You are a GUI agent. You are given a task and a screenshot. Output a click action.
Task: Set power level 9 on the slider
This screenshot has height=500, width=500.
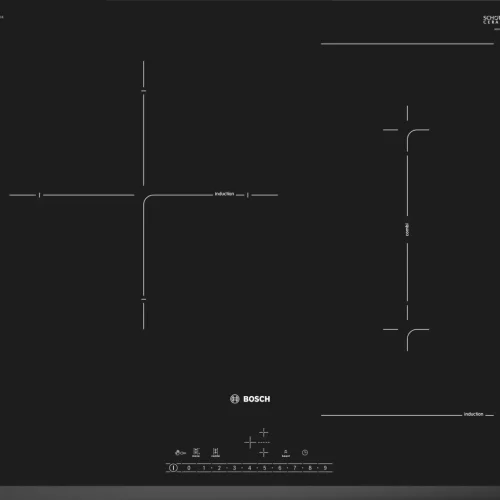click(x=325, y=468)
